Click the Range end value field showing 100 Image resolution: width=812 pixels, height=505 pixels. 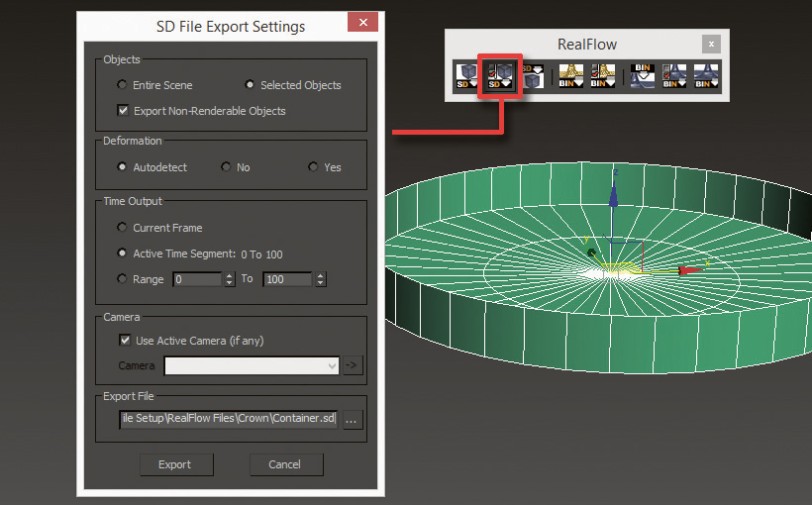(x=287, y=279)
